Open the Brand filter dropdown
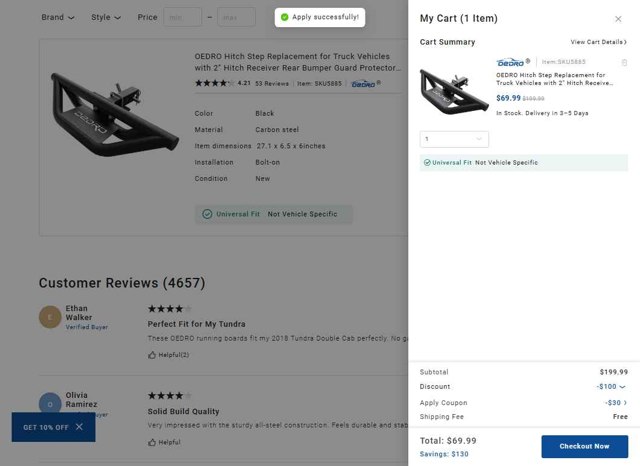Viewport: 640px width, 466px height. tap(58, 17)
